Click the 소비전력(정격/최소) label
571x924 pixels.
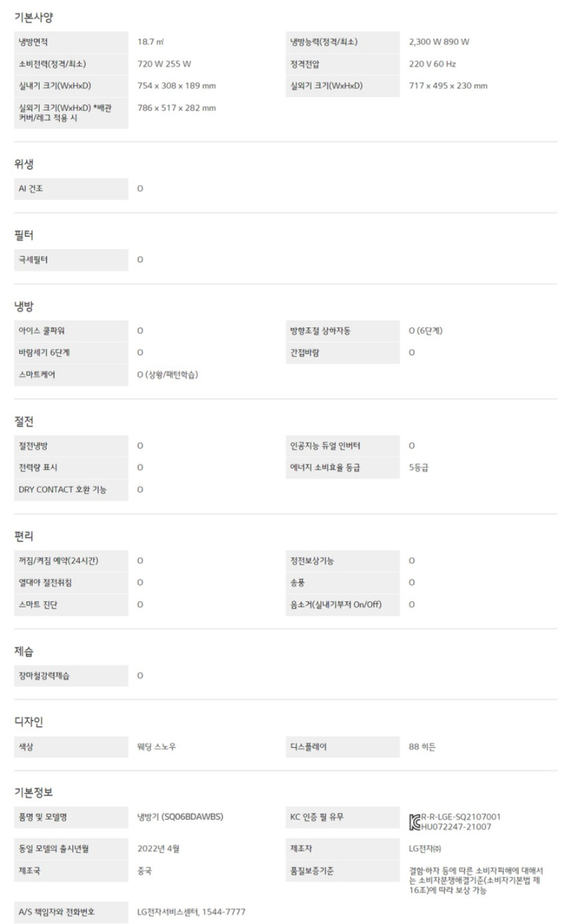tap(52, 64)
